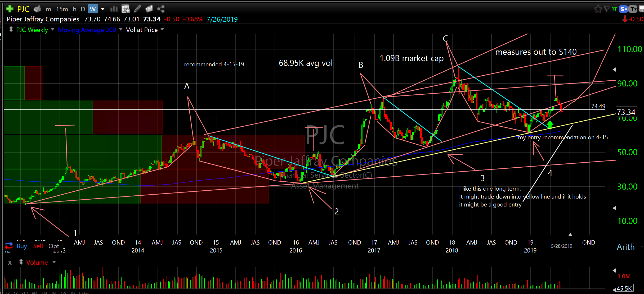Image resolution: width=644 pixels, height=294 pixels.
Task: Open the Vol at Price dropdown
Action: click(x=162, y=30)
